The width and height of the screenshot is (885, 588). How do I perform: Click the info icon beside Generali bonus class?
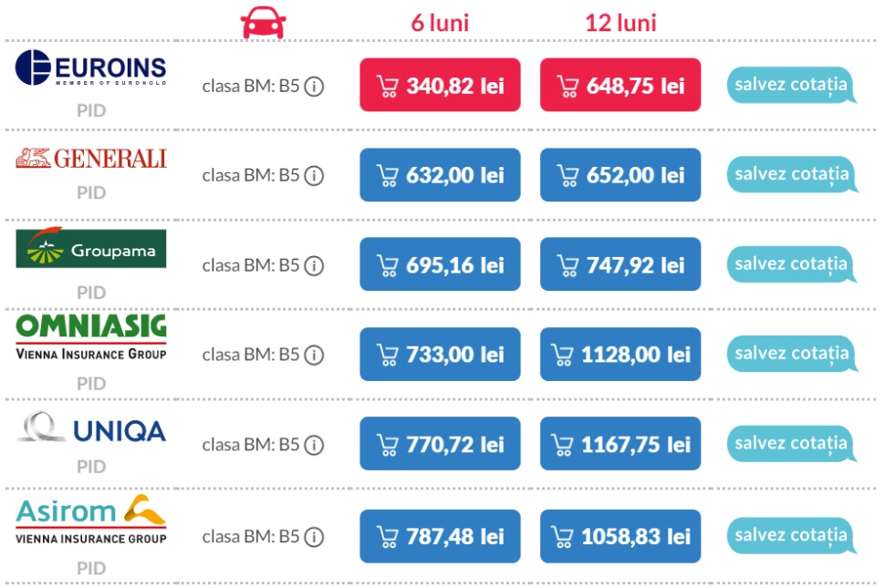(x=315, y=175)
